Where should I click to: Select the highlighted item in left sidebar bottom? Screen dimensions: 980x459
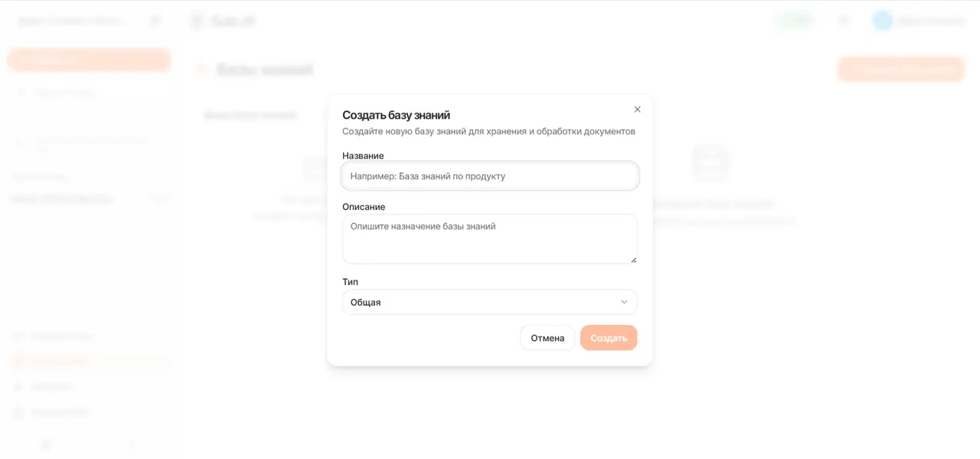coord(89,361)
